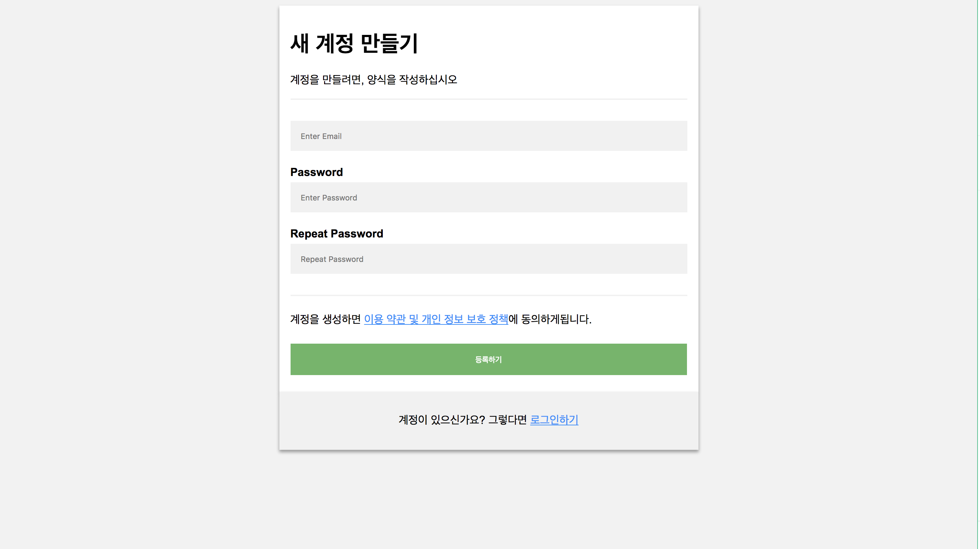The image size is (980, 549).
Task: Follow the 로그인하기 link
Action: [554, 420]
